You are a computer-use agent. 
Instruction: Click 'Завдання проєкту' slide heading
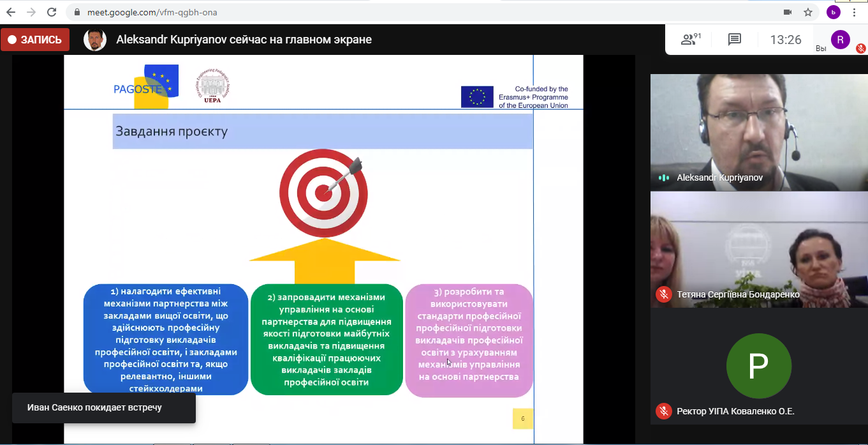point(172,132)
